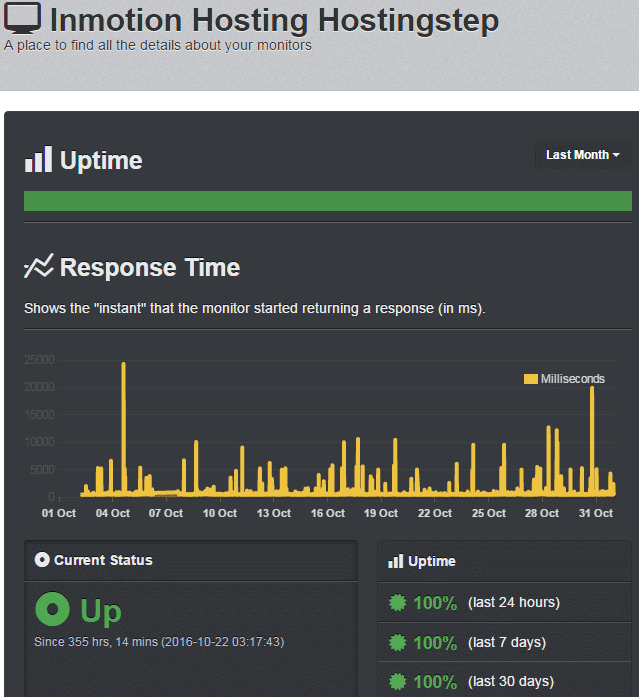Image resolution: width=639 pixels, height=697 pixels.
Task: Click the 28 Oct axis label
Action: (x=542, y=513)
